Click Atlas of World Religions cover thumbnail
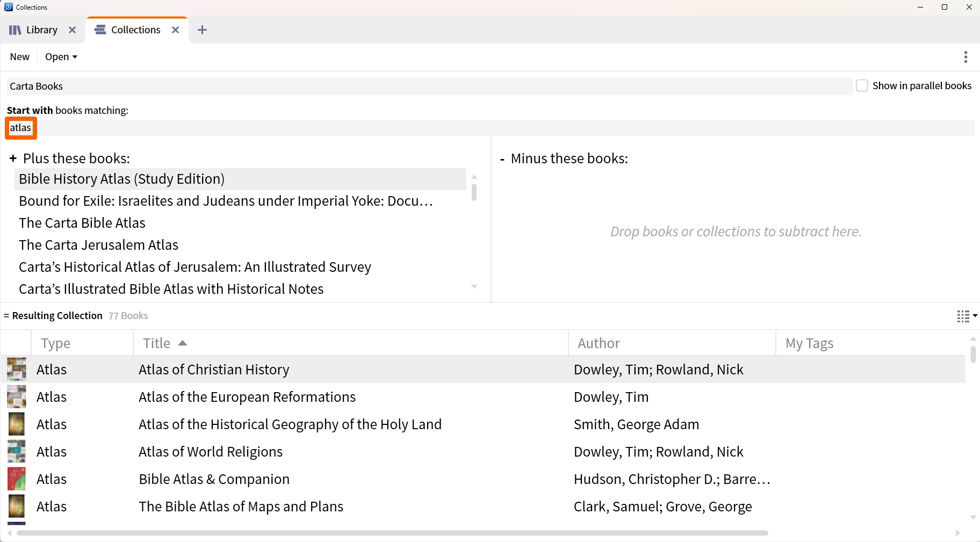The image size is (980, 542). pyautogui.click(x=17, y=452)
